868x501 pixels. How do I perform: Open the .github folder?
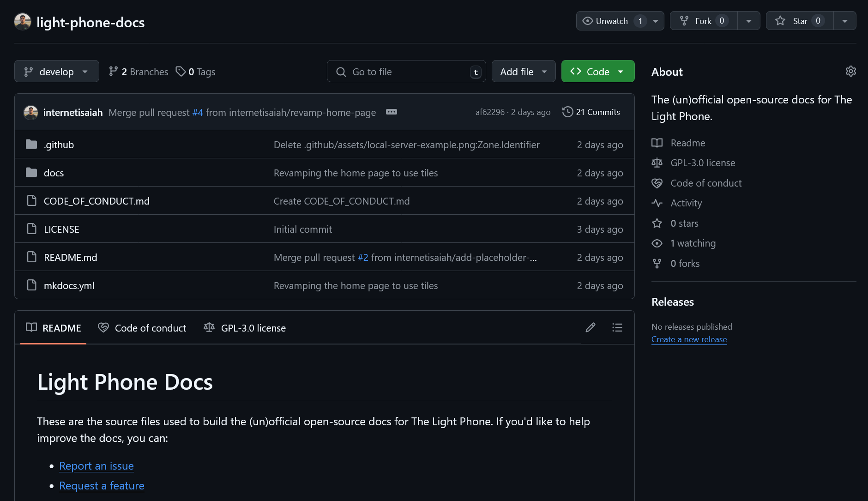(59, 145)
